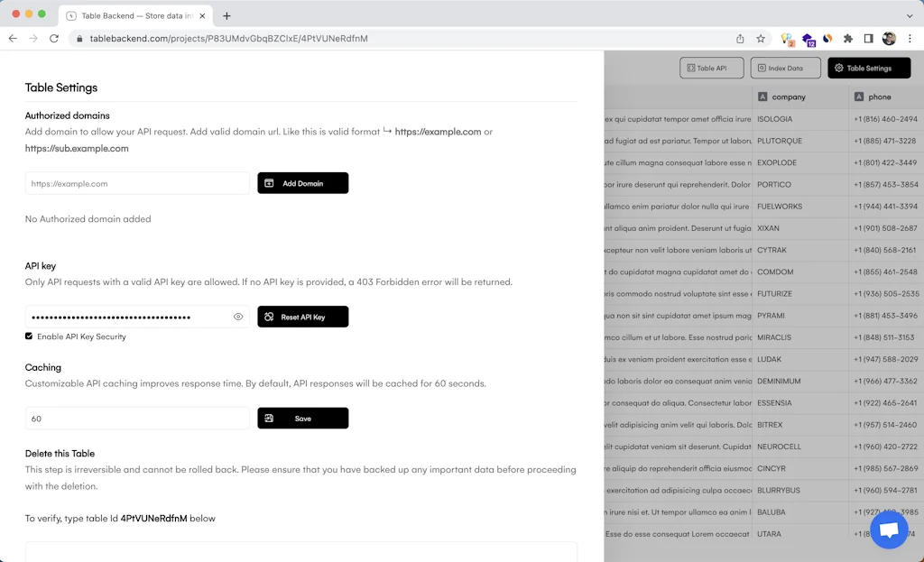
Task: Click the Add Domain button
Action: (x=303, y=182)
